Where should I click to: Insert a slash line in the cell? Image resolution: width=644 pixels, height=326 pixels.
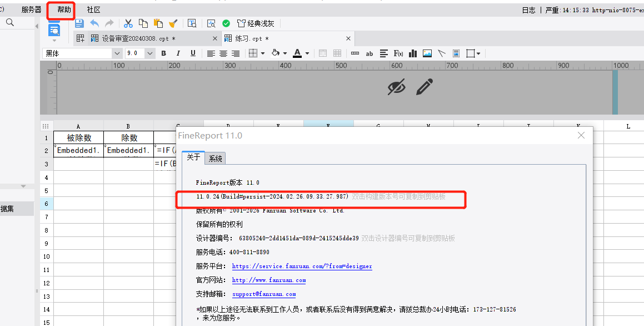(x=442, y=53)
